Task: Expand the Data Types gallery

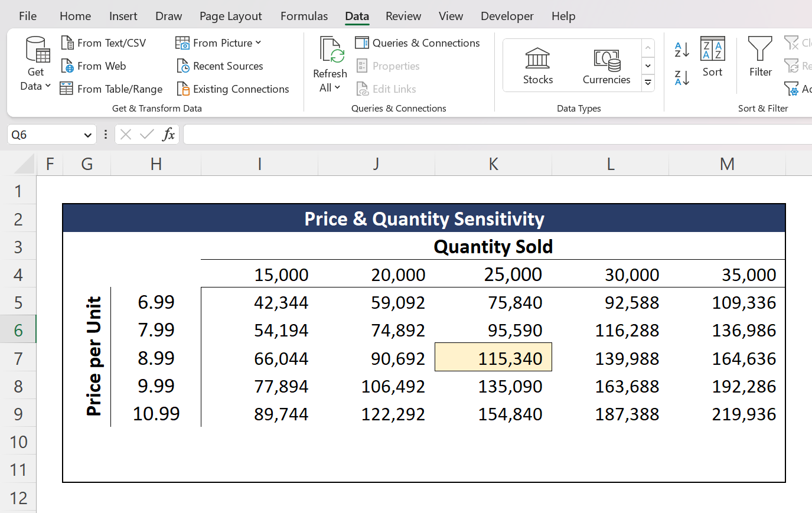Action: click(648, 83)
